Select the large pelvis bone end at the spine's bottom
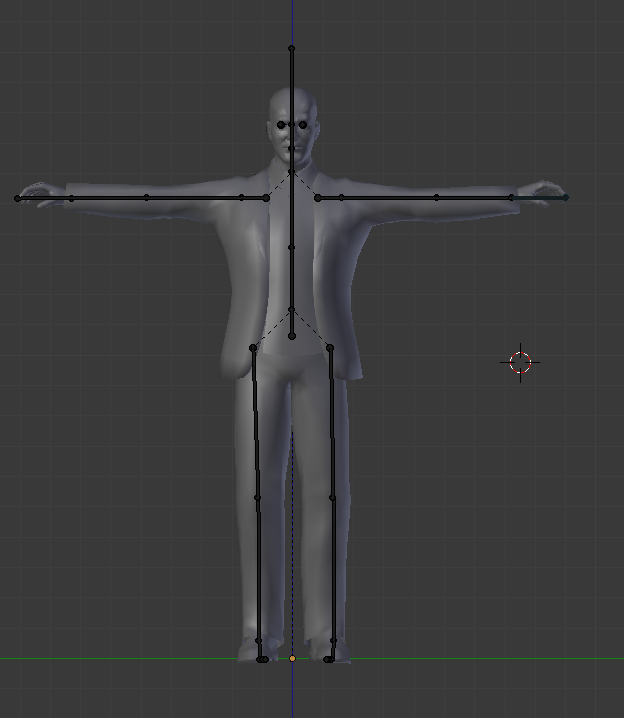Viewport: 624px width, 718px height. 292,336
